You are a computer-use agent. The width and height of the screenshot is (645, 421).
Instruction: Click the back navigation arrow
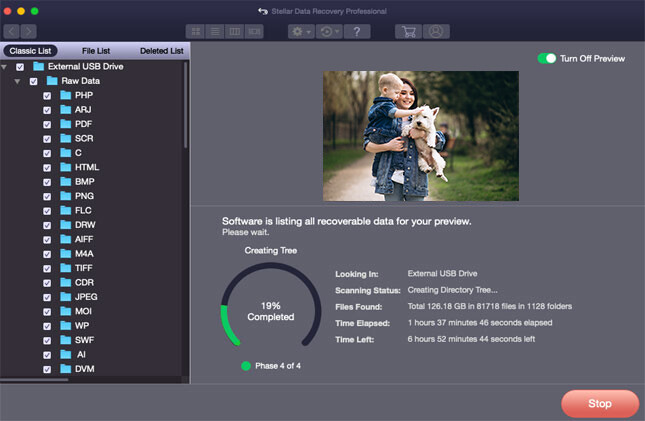coord(12,32)
